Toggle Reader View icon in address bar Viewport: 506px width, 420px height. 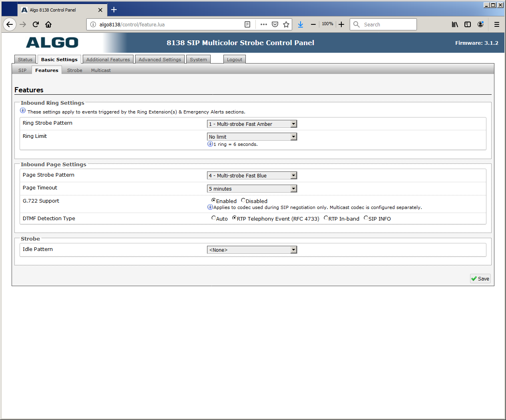pos(247,24)
